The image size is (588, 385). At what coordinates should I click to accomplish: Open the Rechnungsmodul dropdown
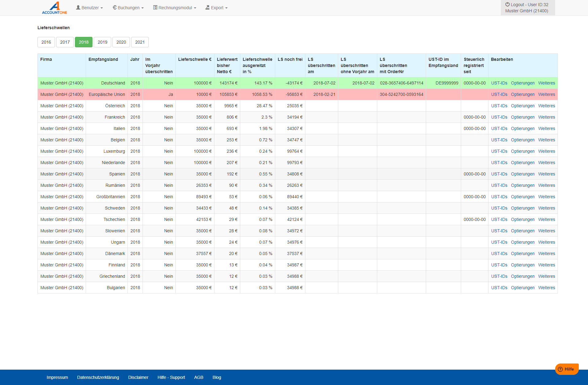coord(174,8)
